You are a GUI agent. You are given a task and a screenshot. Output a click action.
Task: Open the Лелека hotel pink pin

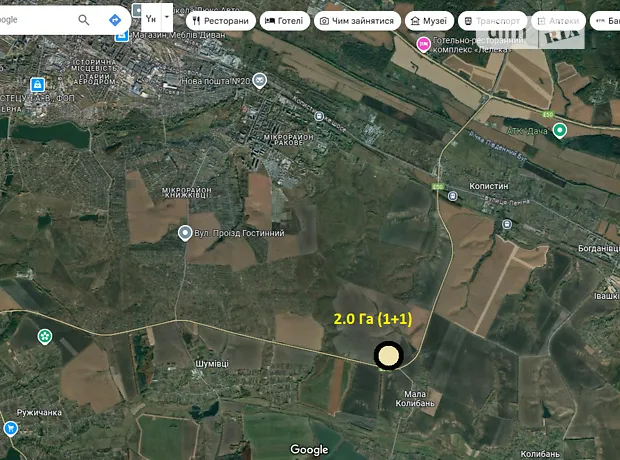[x=423, y=44]
